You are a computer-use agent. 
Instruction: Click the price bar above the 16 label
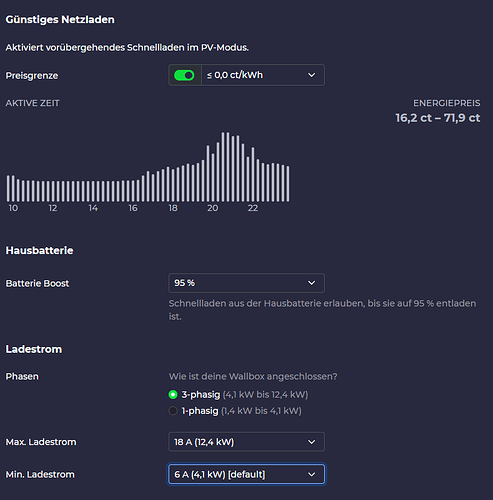point(133,191)
